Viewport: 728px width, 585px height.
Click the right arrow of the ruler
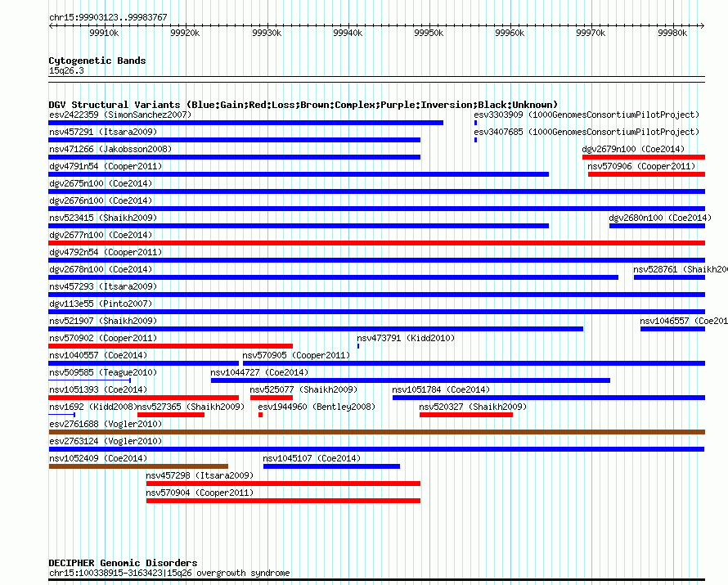pos(703,25)
